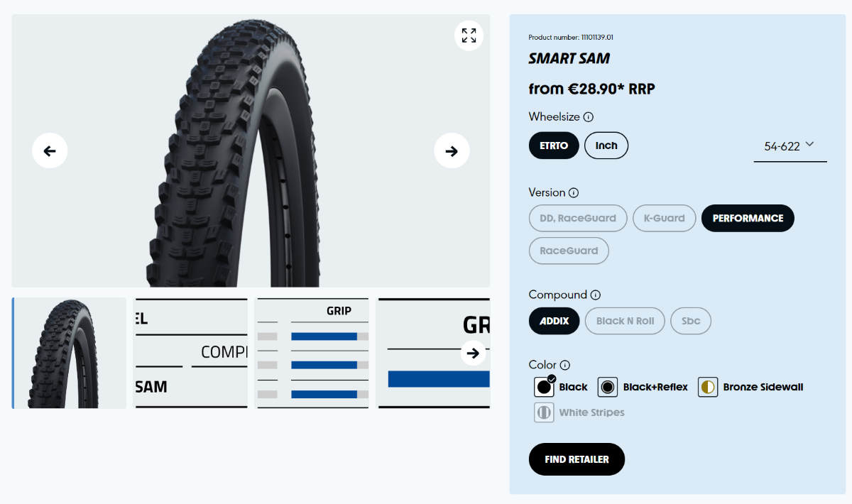This screenshot has height=504, width=852.
Task: Select ETRTO wheelsize unit
Action: click(554, 146)
